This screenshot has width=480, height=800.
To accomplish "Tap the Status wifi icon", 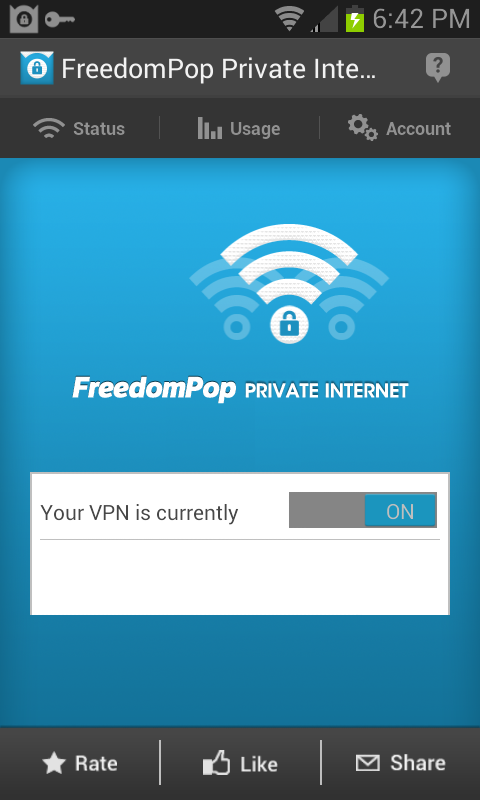I will coord(49,129).
